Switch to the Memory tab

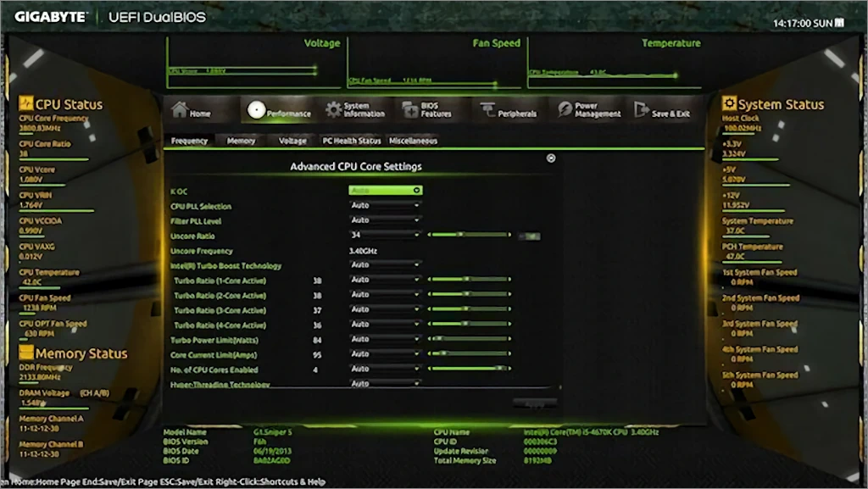point(241,141)
